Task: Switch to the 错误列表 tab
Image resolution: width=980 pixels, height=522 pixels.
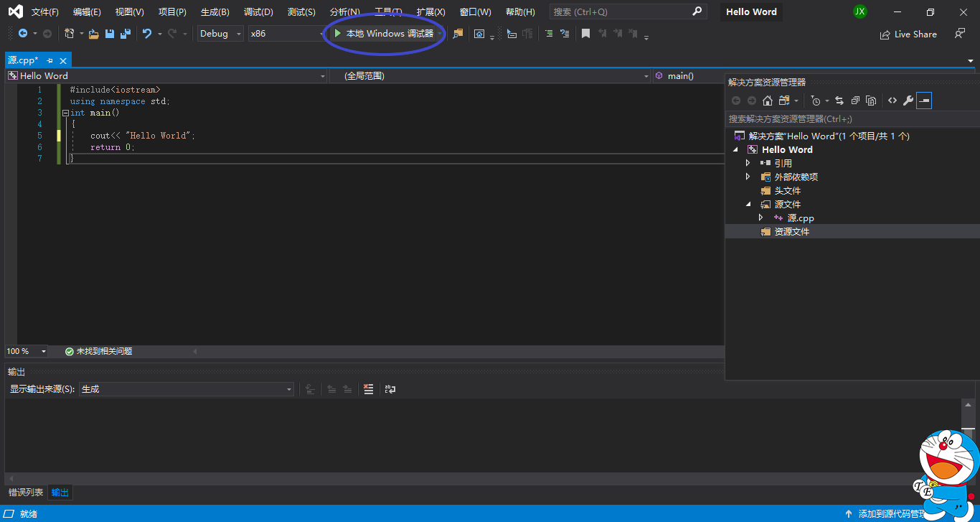Action: (25, 492)
